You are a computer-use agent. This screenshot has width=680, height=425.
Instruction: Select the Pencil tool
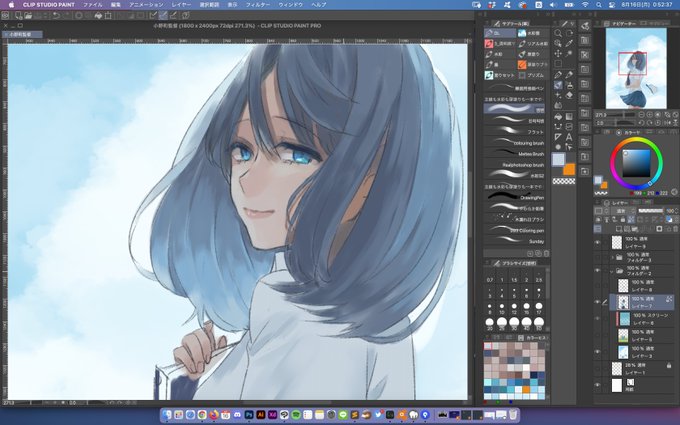[569, 75]
